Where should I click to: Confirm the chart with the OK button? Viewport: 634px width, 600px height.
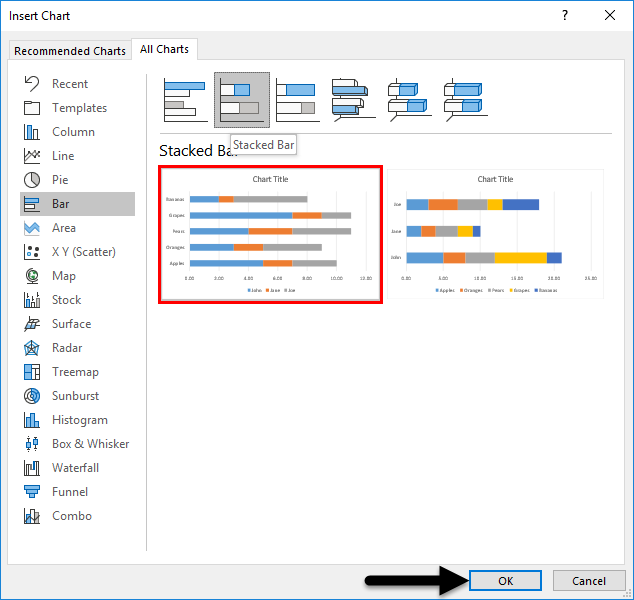(x=505, y=581)
